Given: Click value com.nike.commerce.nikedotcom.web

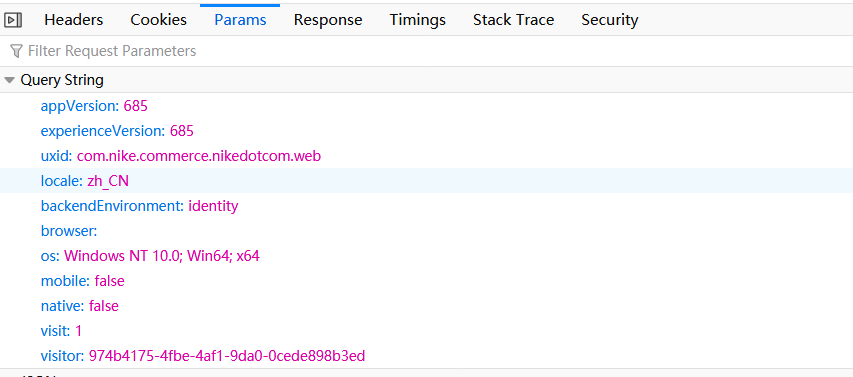Looking at the screenshot, I should pos(199,156).
